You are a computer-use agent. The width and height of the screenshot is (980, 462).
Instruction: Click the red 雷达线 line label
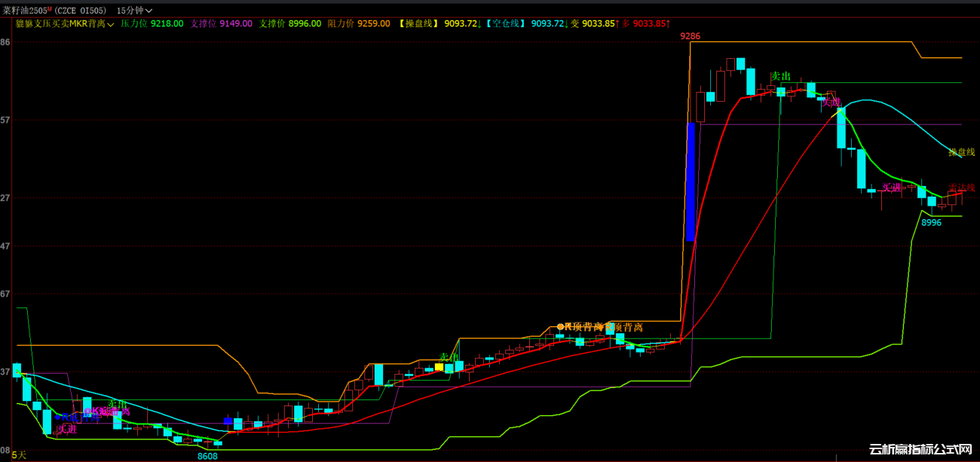point(961,188)
